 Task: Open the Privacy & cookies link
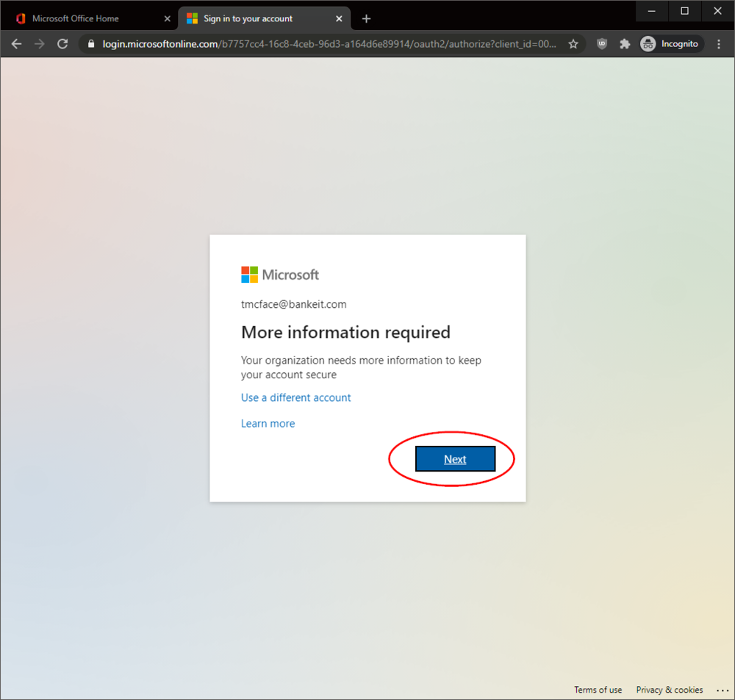670,690
